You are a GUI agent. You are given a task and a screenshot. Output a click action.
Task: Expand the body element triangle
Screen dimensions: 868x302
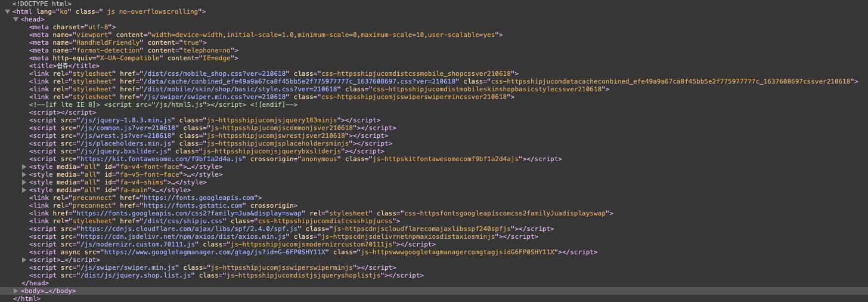point(16,291)
